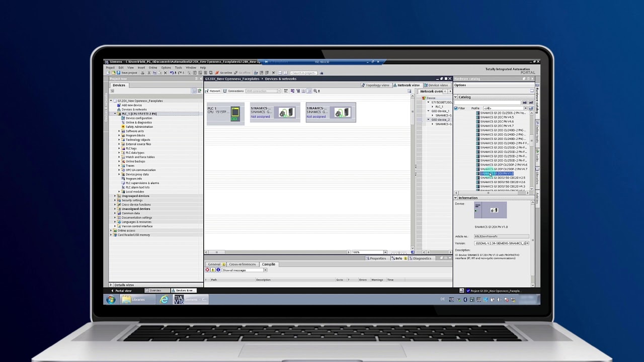Screen dimensions: 644x362
Task: Click the Portal view button
Action: (121, 290)
